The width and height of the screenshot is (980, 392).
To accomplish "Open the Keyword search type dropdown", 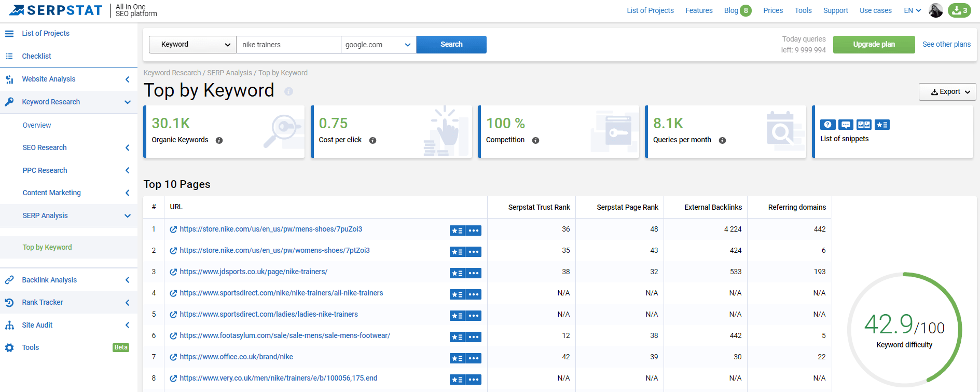I will [x=192, y=45].
